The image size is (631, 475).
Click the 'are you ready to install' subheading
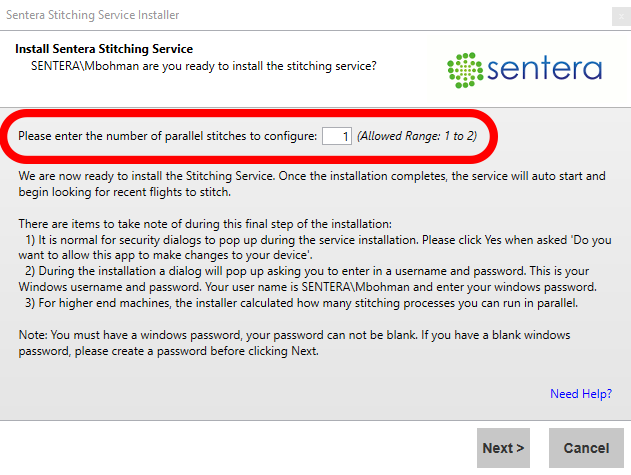pyautogui.click(x=203, y=66)
